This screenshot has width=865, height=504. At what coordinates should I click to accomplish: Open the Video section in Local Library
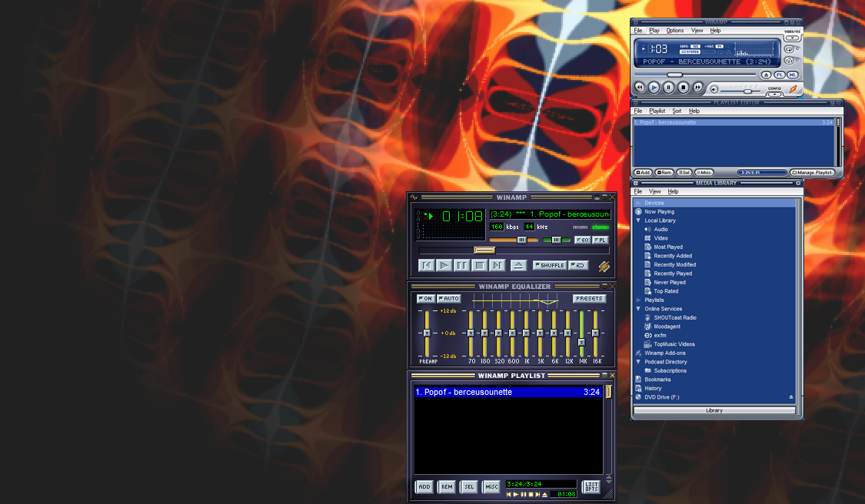click(661, 238)
